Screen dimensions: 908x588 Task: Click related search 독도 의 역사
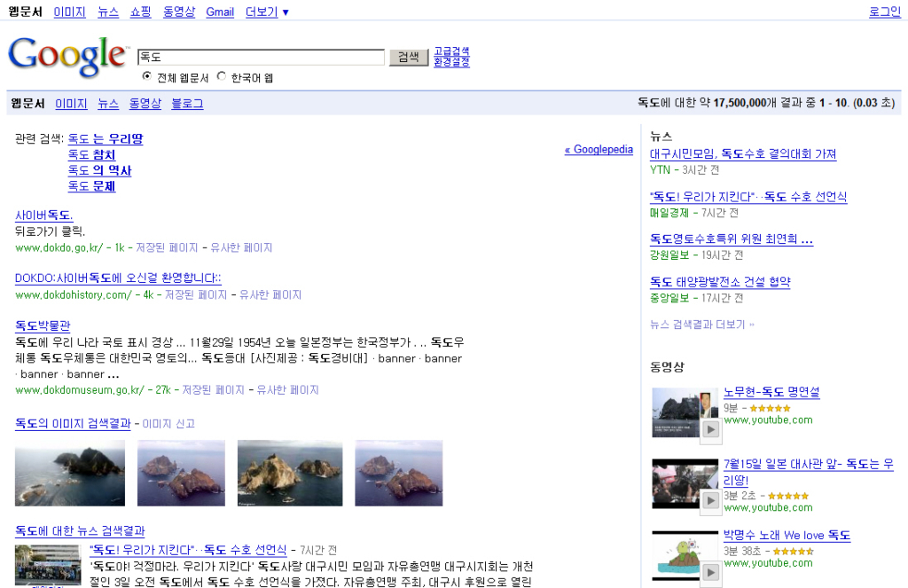99,170
